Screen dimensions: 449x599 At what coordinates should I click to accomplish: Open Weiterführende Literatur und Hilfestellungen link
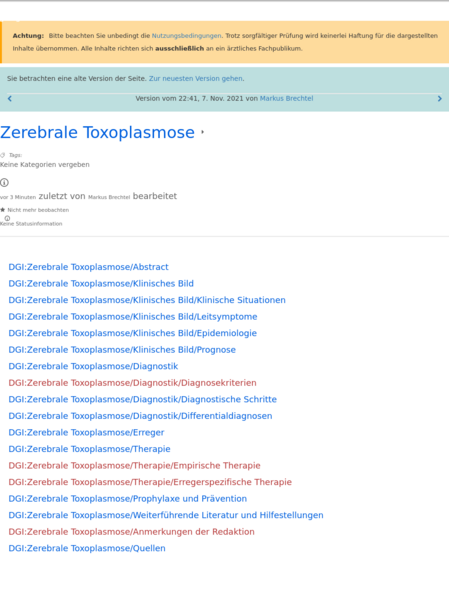coord(166,515)
